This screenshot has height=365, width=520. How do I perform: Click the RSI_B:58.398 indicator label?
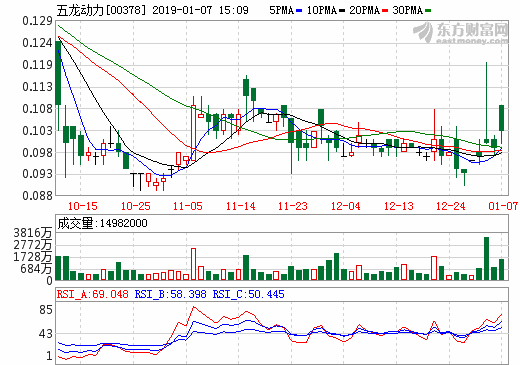(x=170, y=294)
